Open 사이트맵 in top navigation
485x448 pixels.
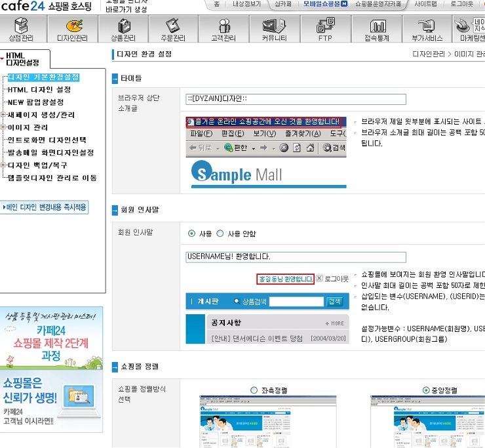click(425, 4)
